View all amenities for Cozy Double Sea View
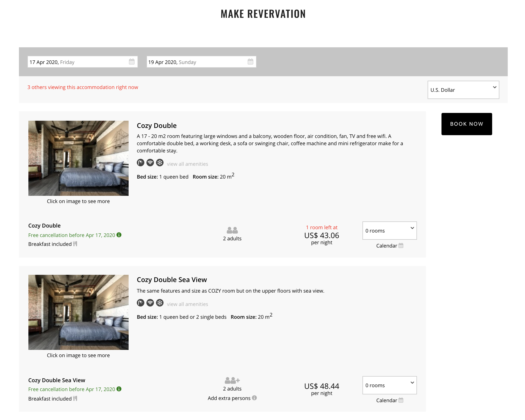Image resolution: width=525 pixels, height=420 pixels. tap(187, 304)
